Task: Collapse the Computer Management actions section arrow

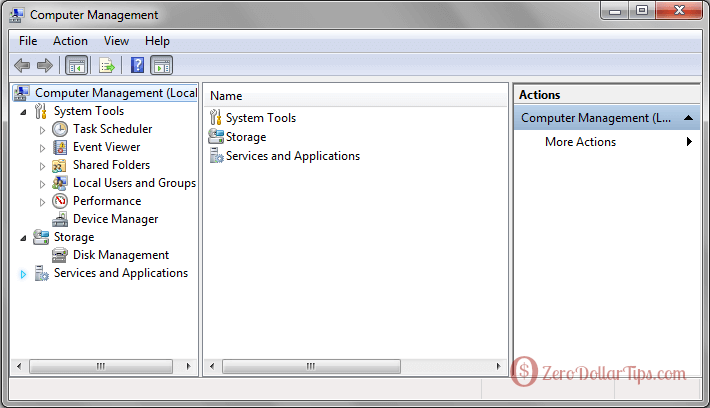Action: click(x=688, y=118)
